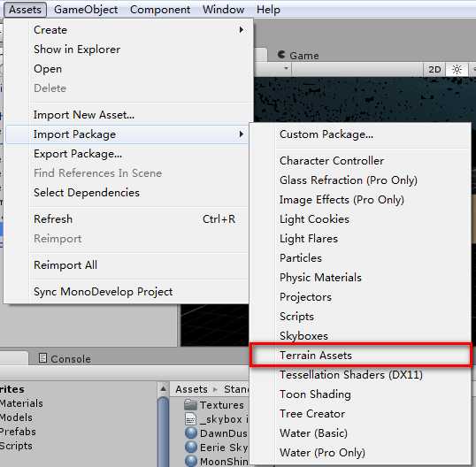Choose Reimport All
This screenshot has width=476, height=467.
pos(127,265)
